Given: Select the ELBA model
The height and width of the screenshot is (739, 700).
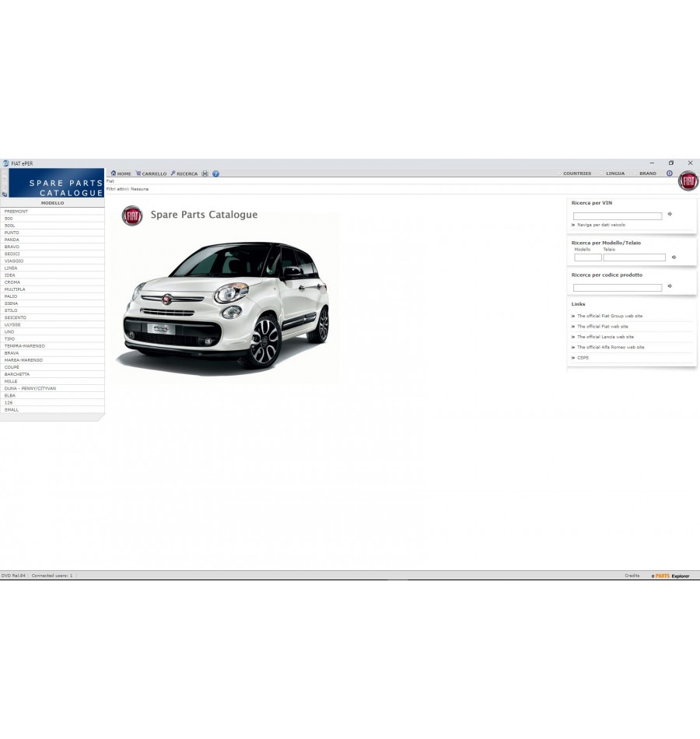Looking at the screenshot, I should pos(52,395).
